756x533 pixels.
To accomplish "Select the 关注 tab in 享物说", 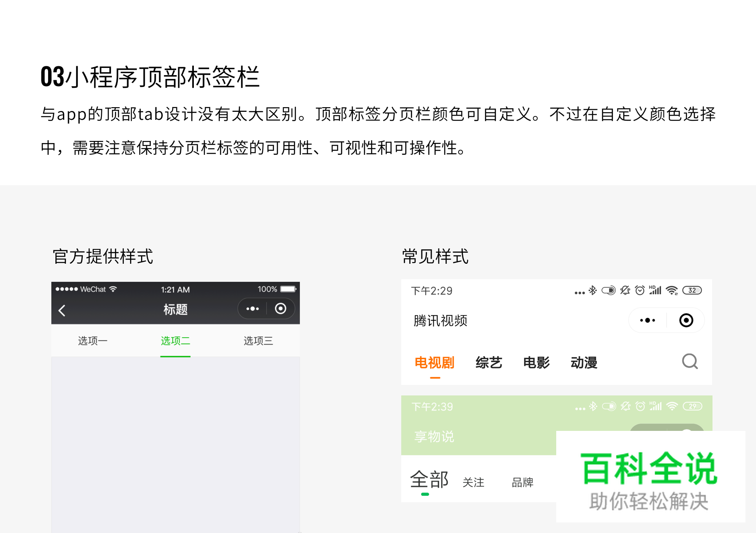I will 473,483.
